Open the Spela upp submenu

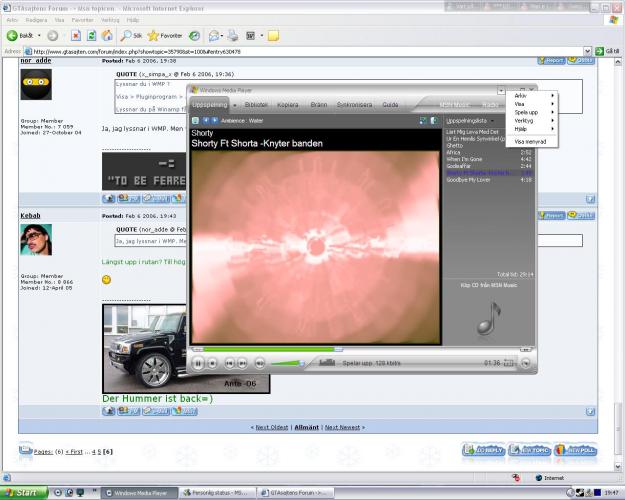[x=527, y=111]
